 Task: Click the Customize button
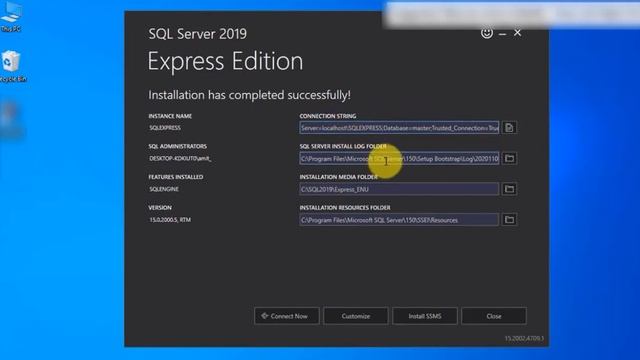(356, 316)
